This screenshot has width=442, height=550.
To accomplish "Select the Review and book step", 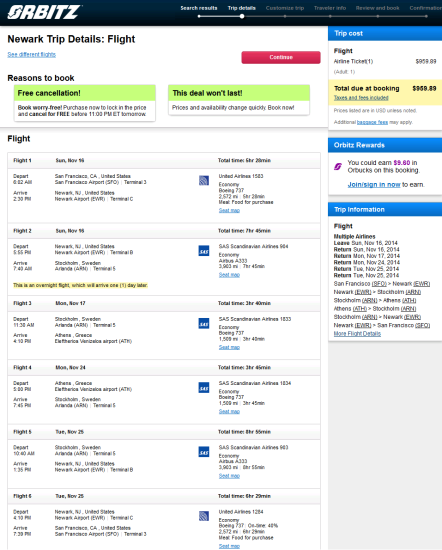I will point(377,8).
